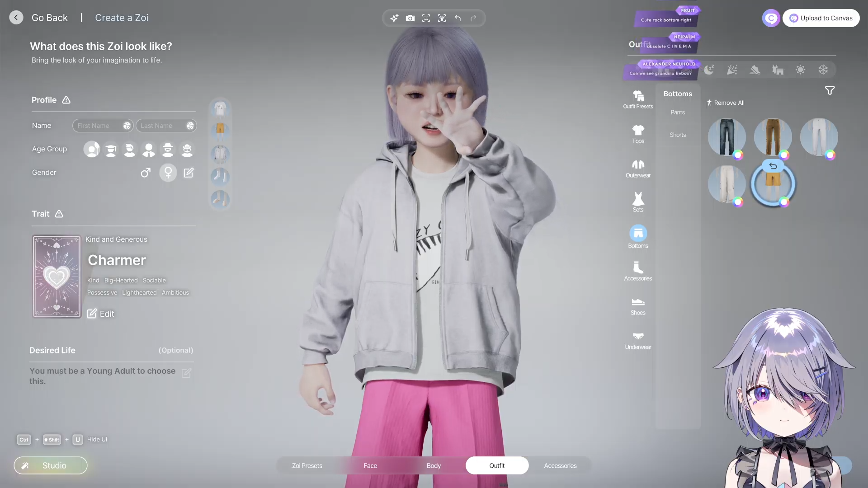Viewport: 868px width, 488px height.
Task: Open the custom gender edit icon
Action: click(x=189, y=173)
